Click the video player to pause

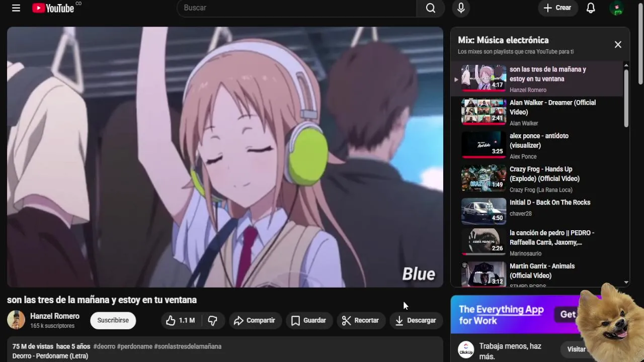coord(225,157)
